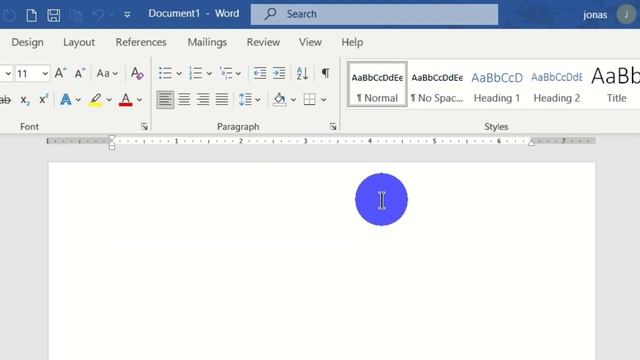Save the document with floppy icon
Viewport: 640px width, 360px height.
point(53,15)
